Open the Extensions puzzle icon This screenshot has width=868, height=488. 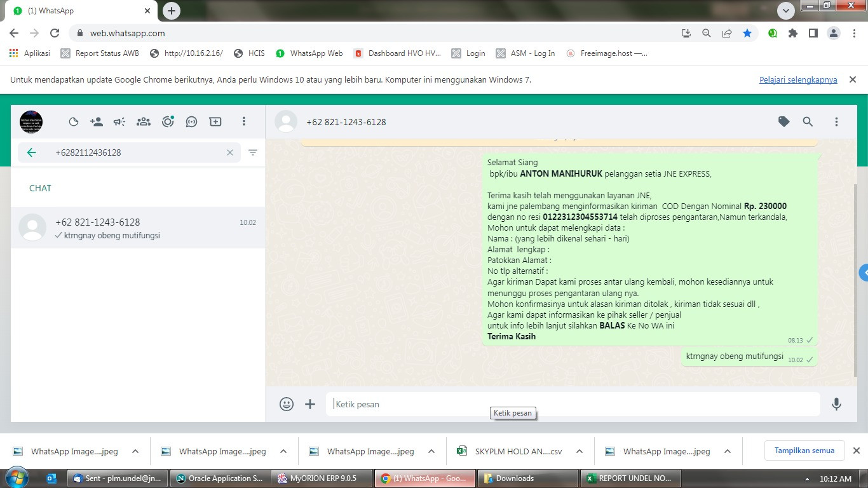[x=793, y=33]
